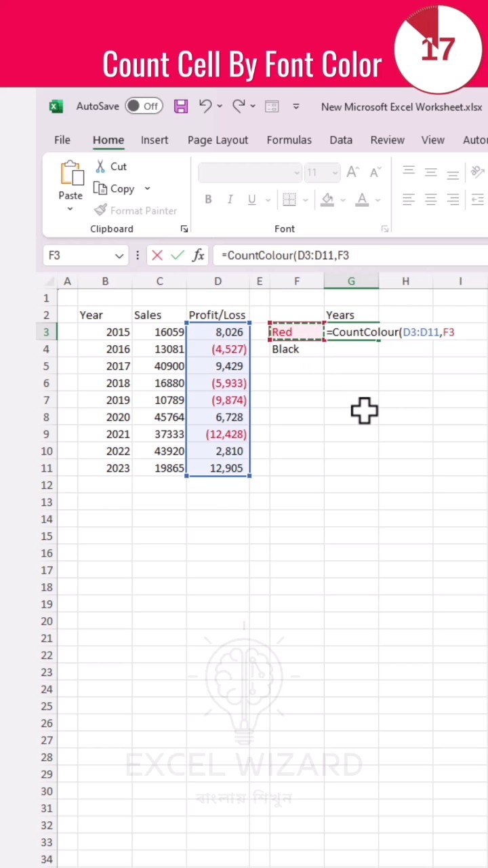This screenshot has width=488, height=868.
Task: Click the Format Painter button
Action: tap(136, 211)
